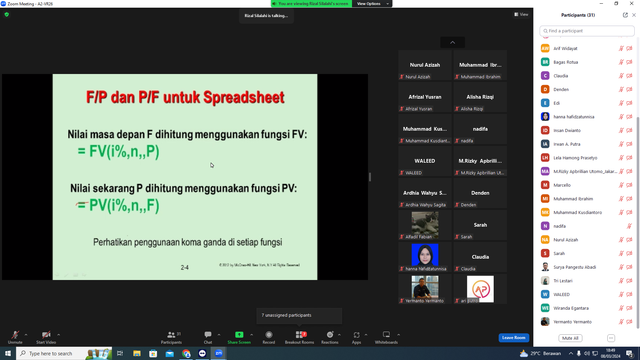Click the Participants list scrollbar
Screen dimensions: 640x360
[638, 222]
